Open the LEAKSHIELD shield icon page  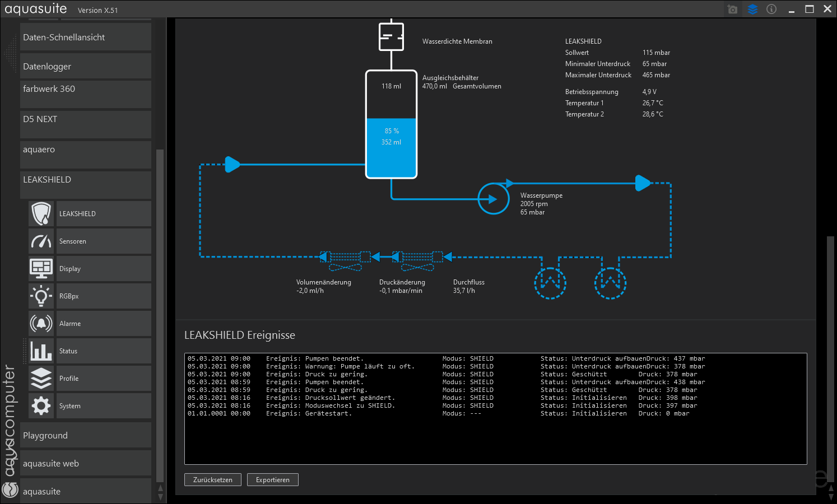pos(41,214)
